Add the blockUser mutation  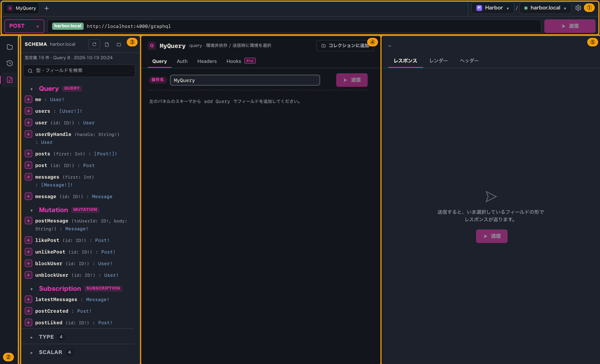click(28, 263)
